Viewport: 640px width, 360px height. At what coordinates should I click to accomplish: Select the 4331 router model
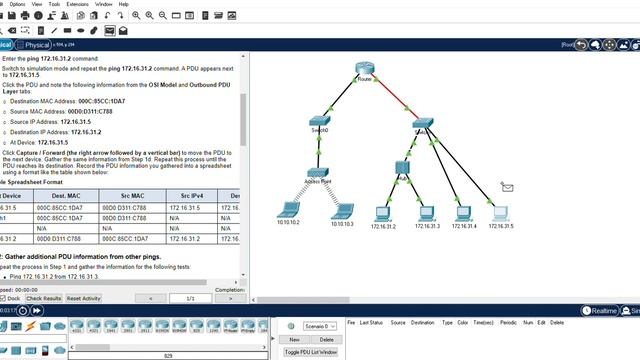(77, 327)
